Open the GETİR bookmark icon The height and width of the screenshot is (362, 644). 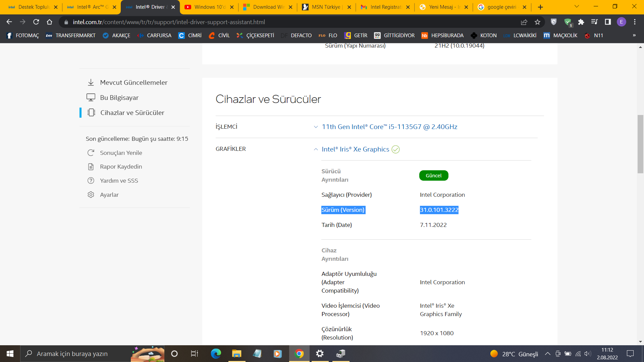pyautogui.click(x=348, y=35)
